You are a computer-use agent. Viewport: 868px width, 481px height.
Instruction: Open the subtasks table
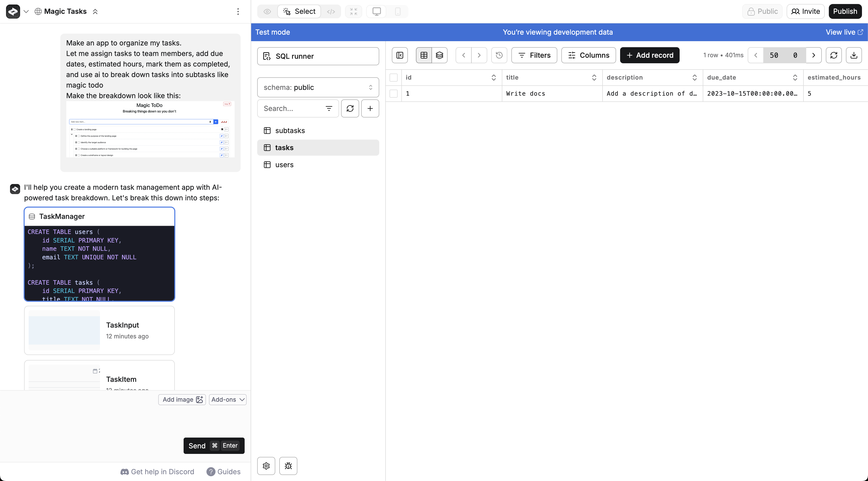coord(290,131)
